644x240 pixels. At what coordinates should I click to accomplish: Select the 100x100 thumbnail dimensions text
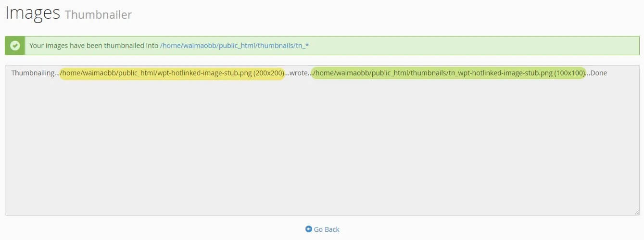point(569,73)
